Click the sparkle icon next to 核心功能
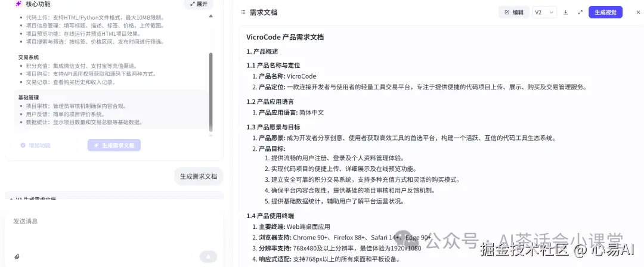 (x=18, y=4)
